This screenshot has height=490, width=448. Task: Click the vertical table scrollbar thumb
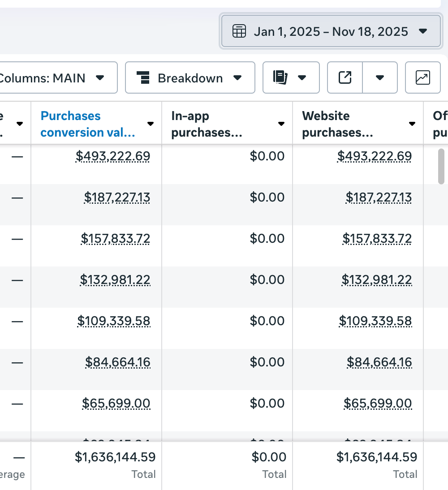[x=441, y=166]
